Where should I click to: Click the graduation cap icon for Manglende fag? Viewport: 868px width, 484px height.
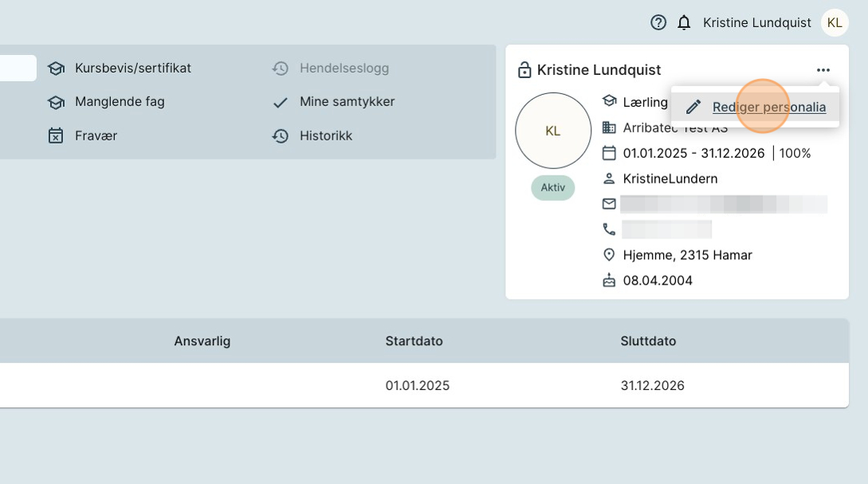[x=56, y=102]
